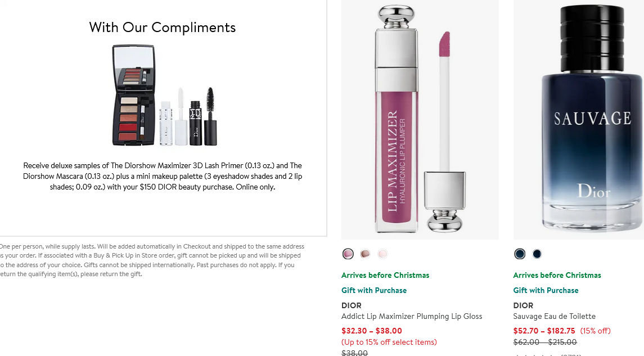Click Arrives before Christmas for Sauvage
The width and height of the screenshot is (644, 356).
[557, 275]
